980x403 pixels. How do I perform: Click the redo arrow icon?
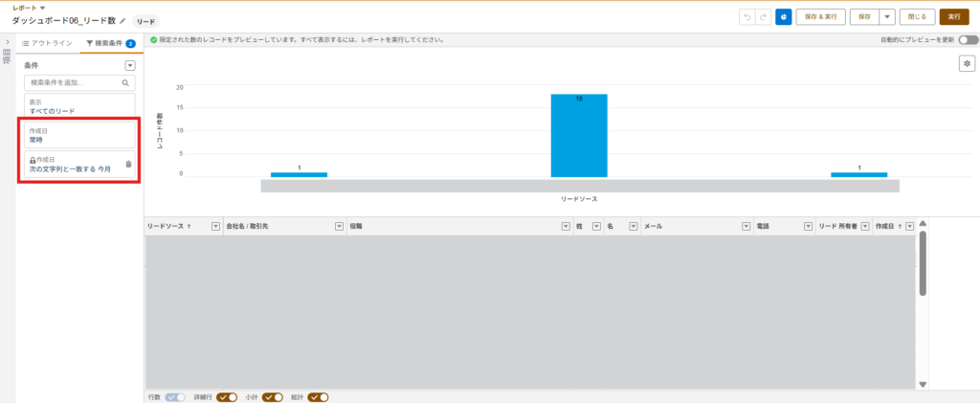[x=761, y=16]
